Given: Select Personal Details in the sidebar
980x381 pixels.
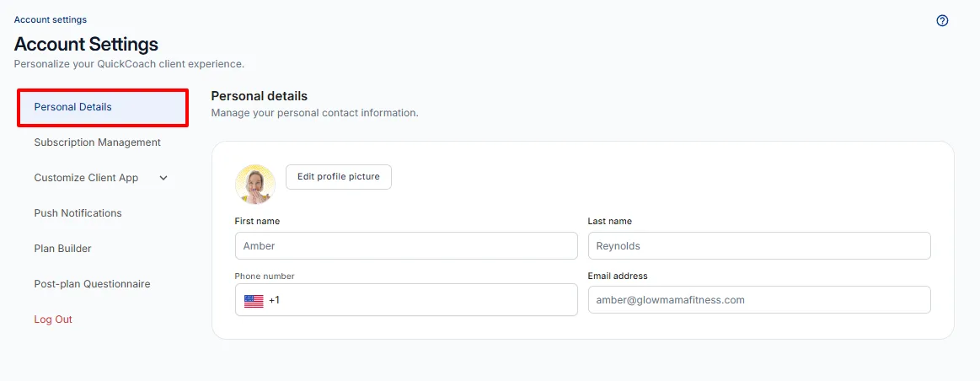Looking at the screenshot, I should 103,107.
